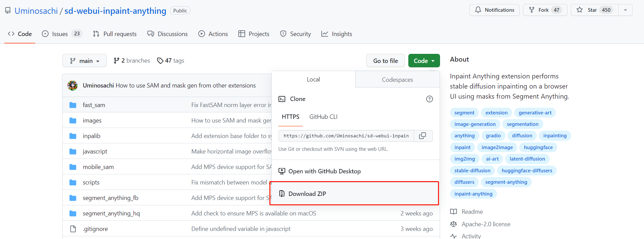This screenshot has height=239, width=644.
Task: Click the tags icon next to 47
Action: (160, 61)
